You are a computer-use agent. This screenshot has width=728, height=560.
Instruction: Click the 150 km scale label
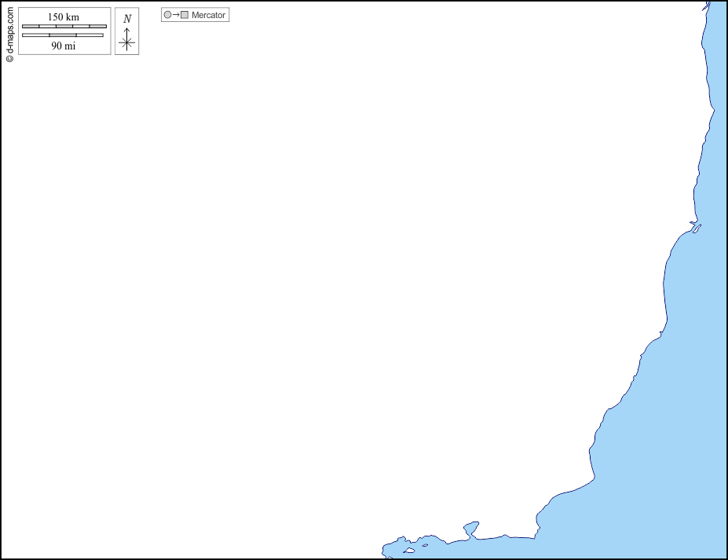(64, 17)
